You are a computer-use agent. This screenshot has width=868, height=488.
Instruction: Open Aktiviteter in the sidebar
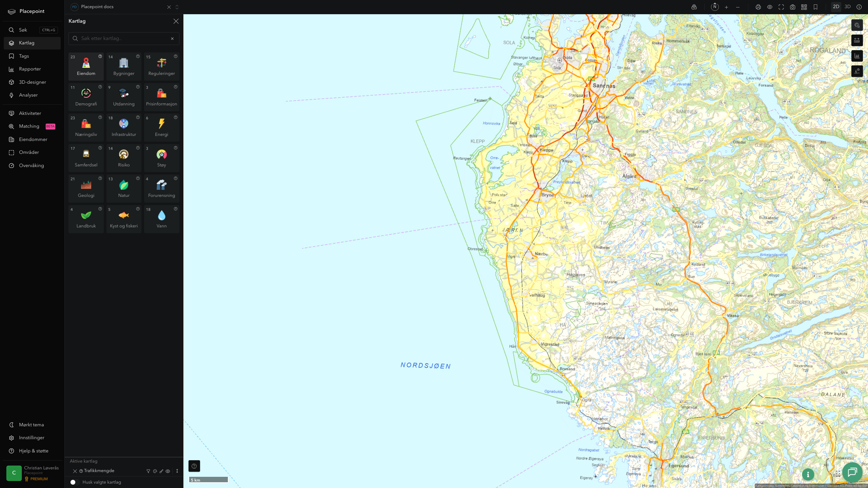click(32, 113)
